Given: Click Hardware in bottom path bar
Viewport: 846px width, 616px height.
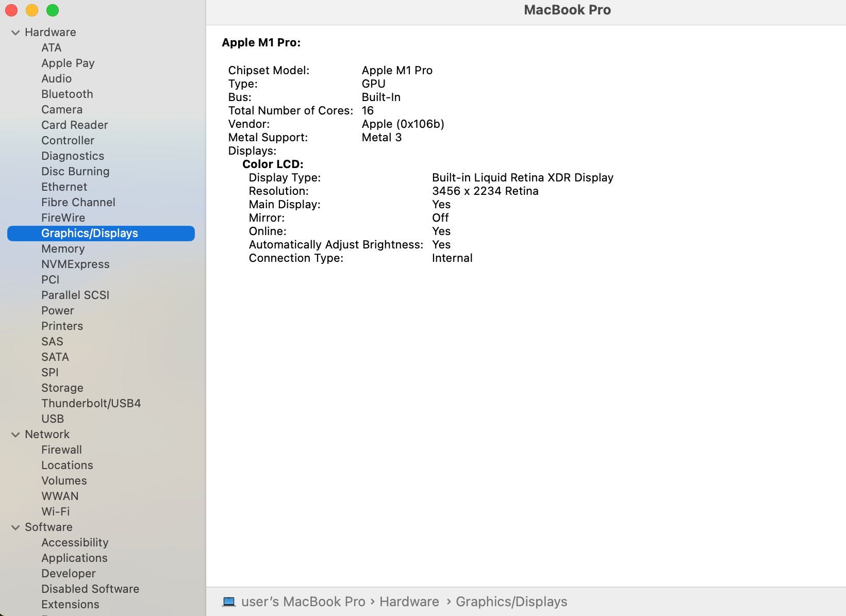Looking at the screenshot, I should [x=409, y=602].
